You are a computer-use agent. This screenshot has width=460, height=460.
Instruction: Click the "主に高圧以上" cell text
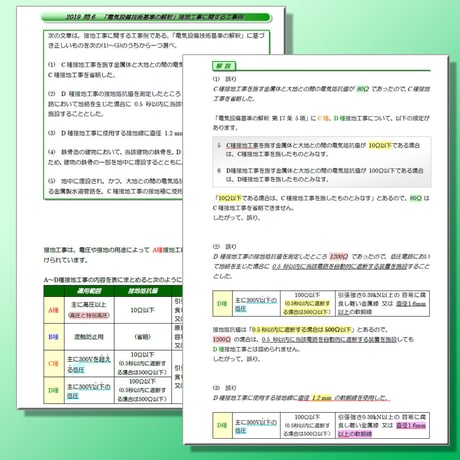(89, 304)
